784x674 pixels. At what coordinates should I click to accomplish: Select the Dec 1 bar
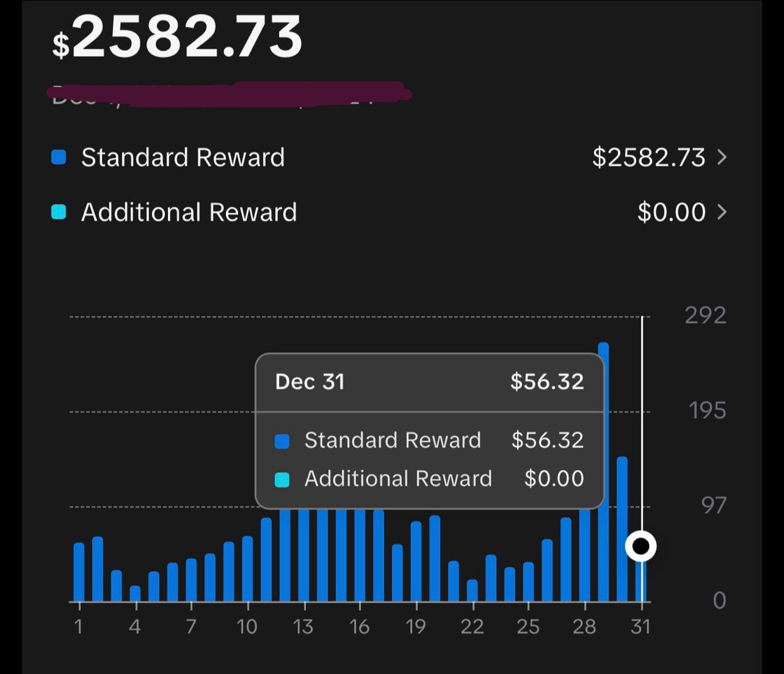(x=79, y=571)
